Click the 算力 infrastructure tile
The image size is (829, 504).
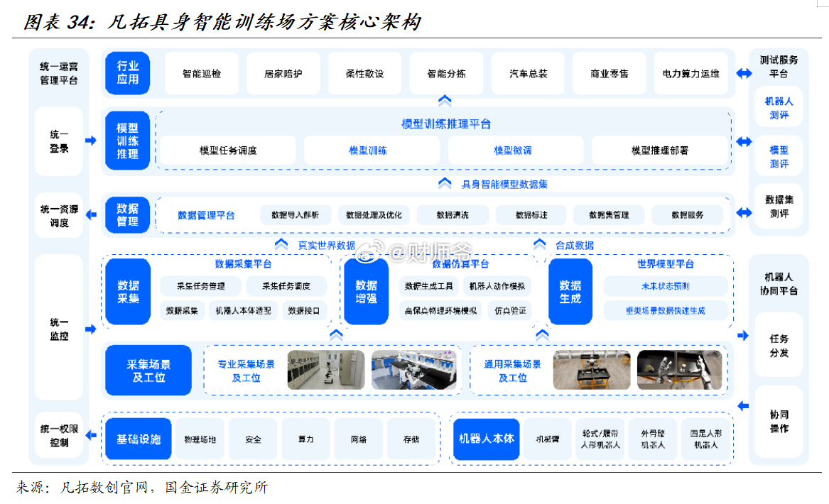click(305, 439)
